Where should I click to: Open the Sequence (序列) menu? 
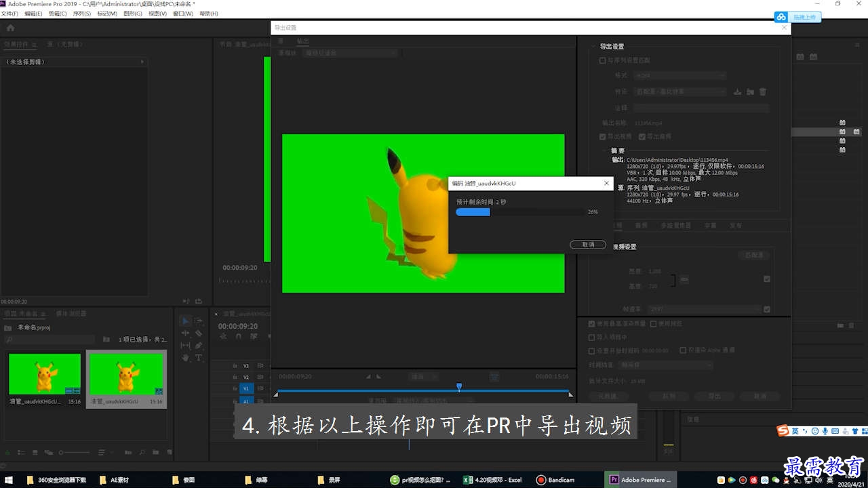(x=82, y=14)
